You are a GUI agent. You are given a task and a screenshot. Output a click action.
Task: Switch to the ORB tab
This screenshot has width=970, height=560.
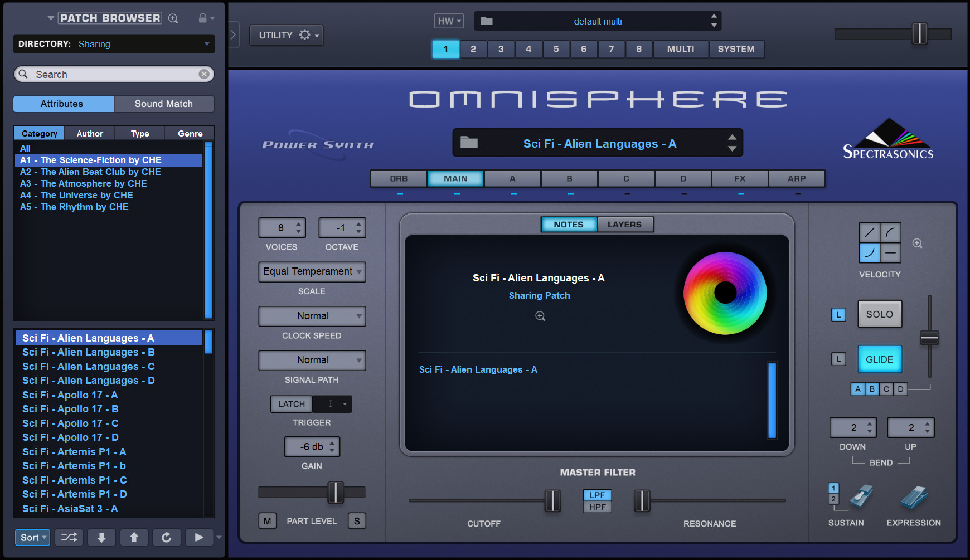coord(399,178)
